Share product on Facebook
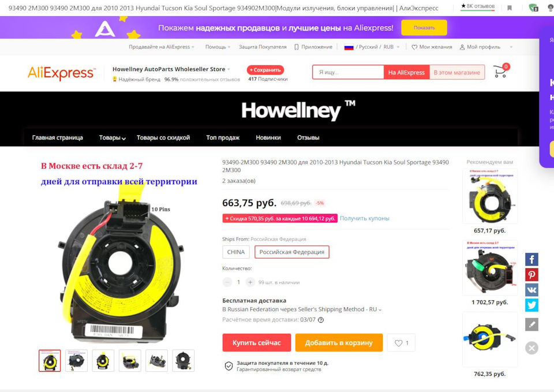The width and height of the screenshot is (554, 392). coord(531,259)
